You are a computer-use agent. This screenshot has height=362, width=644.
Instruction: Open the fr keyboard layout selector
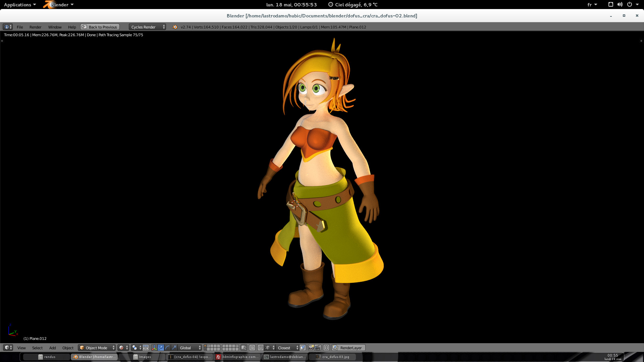(592, 5)
